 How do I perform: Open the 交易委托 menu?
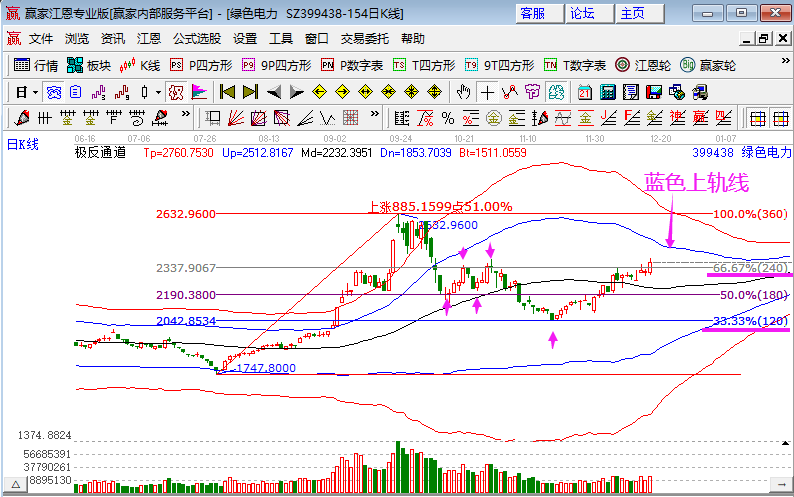(x=365, y=39)
